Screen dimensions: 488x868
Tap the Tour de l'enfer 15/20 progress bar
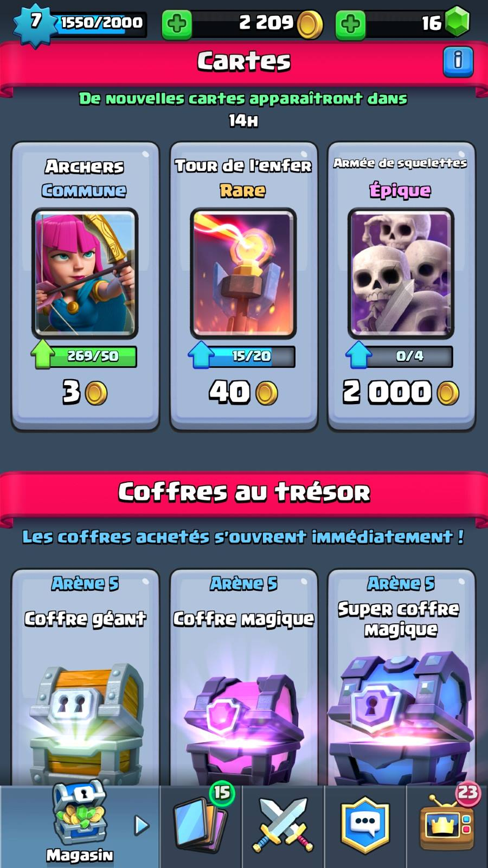242,356
